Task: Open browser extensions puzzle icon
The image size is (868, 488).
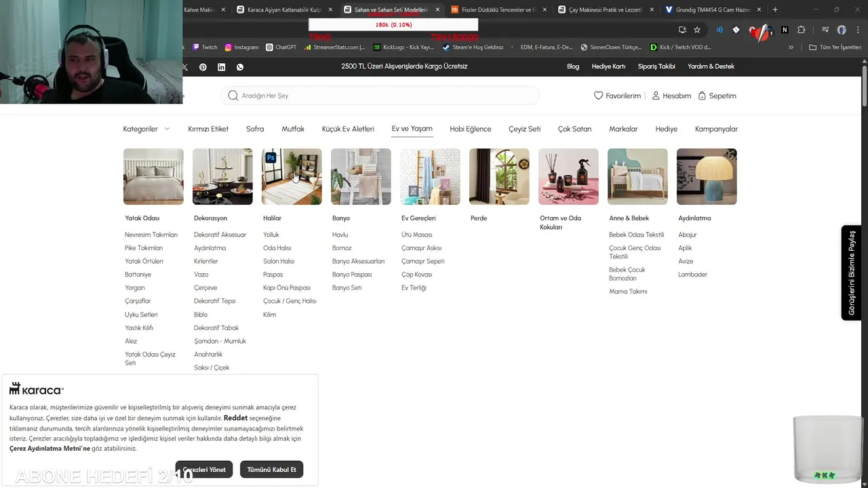Action: 802,30
